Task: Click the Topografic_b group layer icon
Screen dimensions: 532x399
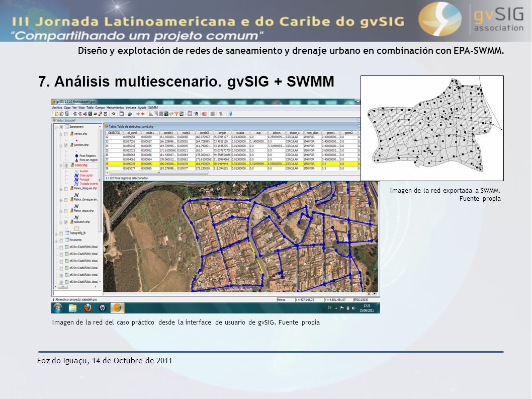Action: pos(67,233)
